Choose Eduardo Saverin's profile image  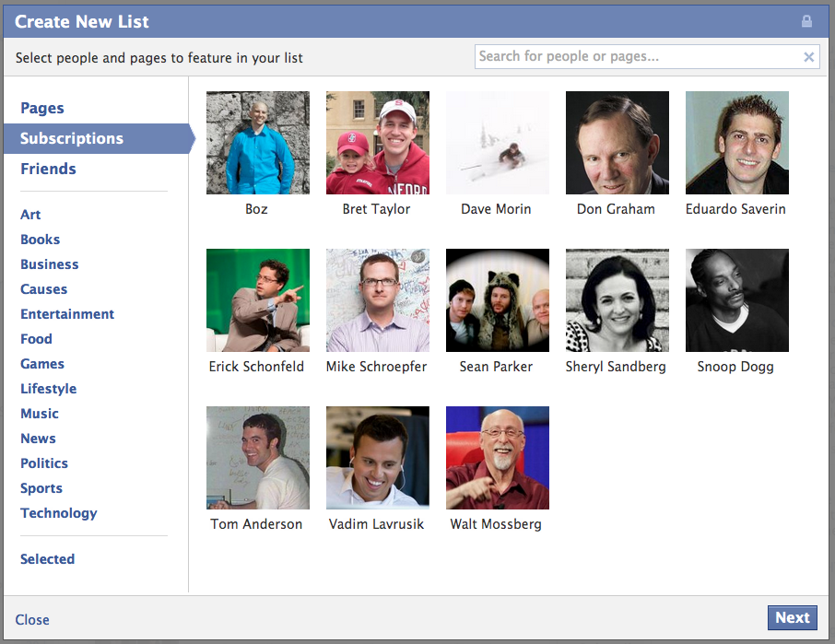pyautogui.click(x=736, y=143)
